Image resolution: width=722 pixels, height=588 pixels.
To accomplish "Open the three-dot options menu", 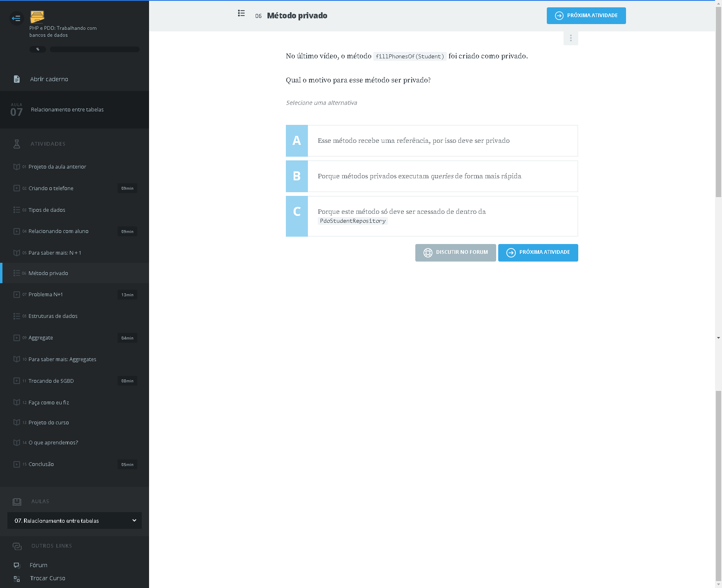I will click(x=570, y=38).
